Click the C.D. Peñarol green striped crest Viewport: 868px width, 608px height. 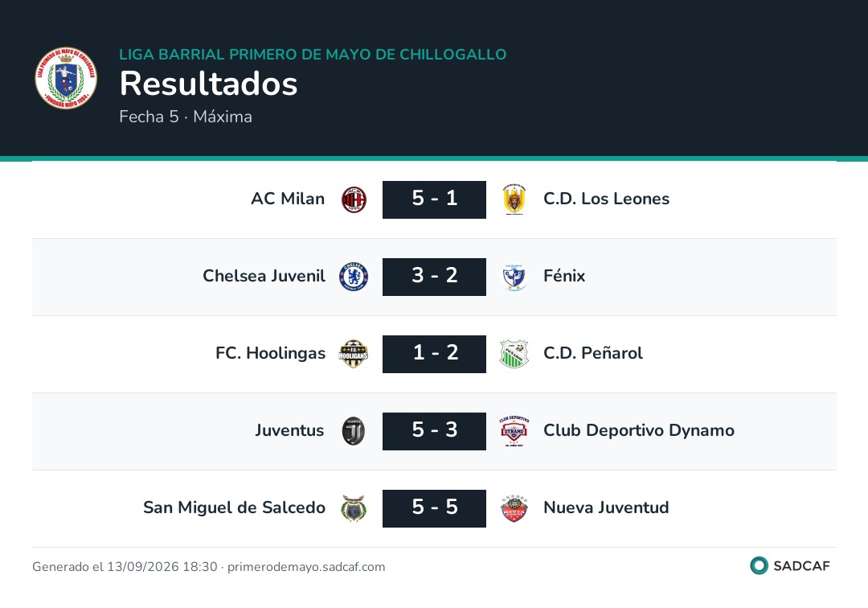[514, 354]
